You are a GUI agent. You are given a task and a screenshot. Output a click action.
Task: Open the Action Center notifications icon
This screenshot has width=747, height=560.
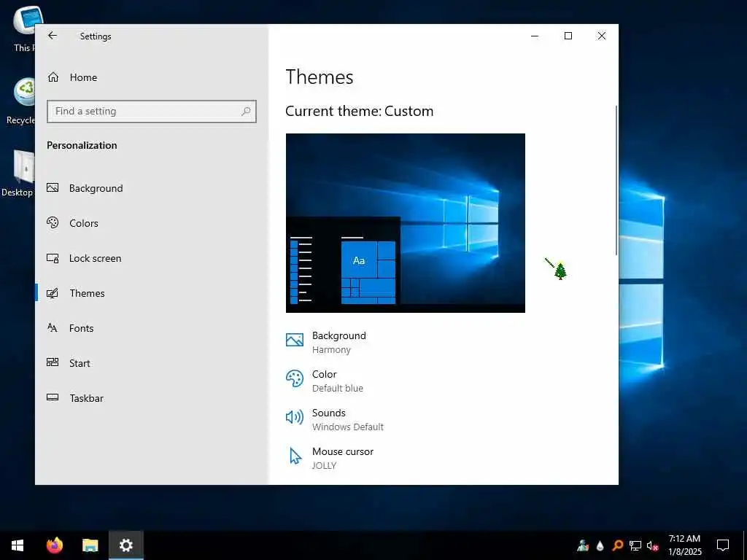click(723, 545)
